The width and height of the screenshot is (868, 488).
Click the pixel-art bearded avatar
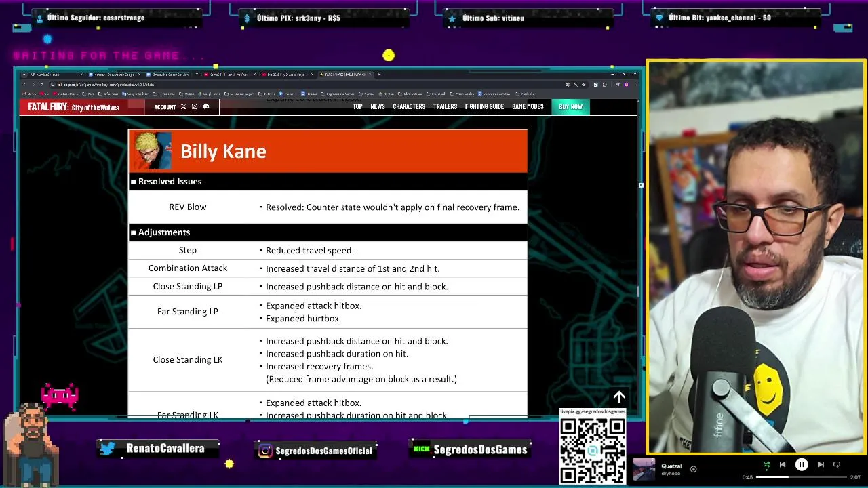(31, 444)
